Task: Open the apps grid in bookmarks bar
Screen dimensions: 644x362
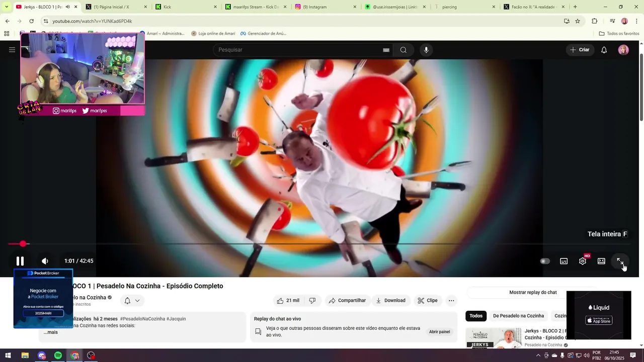Action: pyautogui.click(x=7, y=34)
